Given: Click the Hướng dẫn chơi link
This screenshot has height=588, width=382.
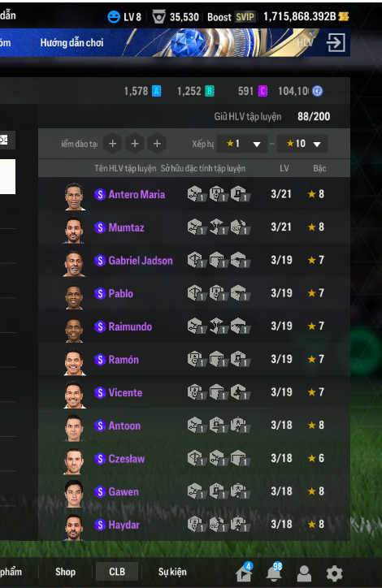Looking at the screenshot, I should [x=72, y=42].
